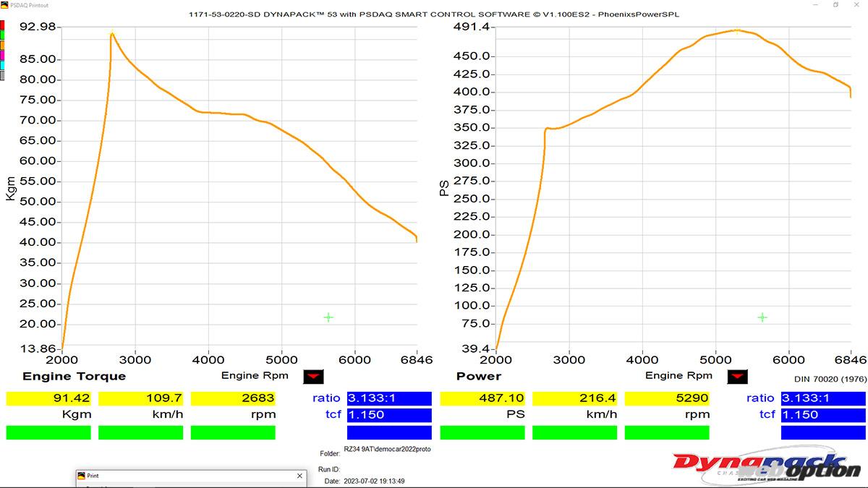Viewport: 868px width, 488px height.
Task: Choose the magenta run color swatch
Action: pos(2,55)
